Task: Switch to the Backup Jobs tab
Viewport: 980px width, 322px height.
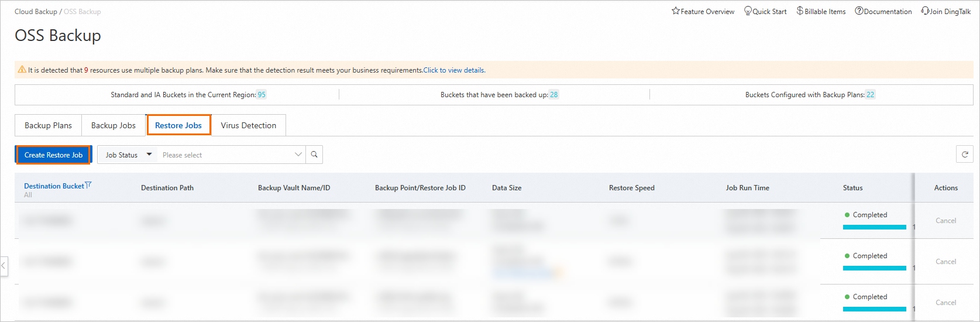Action: tap(114, 125)
